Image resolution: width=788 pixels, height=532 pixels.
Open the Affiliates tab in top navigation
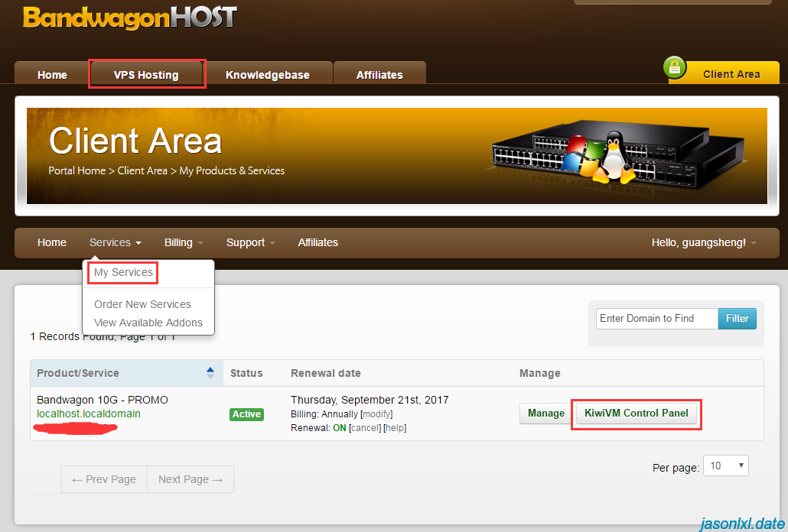[379, 75]
